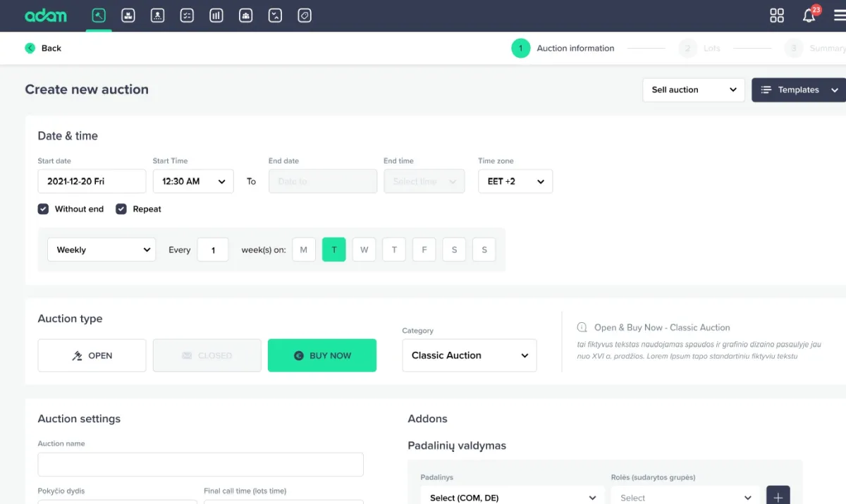Open the four-square apps grid icon
Screen dimensions: 846x504
(x=777, y=16)
